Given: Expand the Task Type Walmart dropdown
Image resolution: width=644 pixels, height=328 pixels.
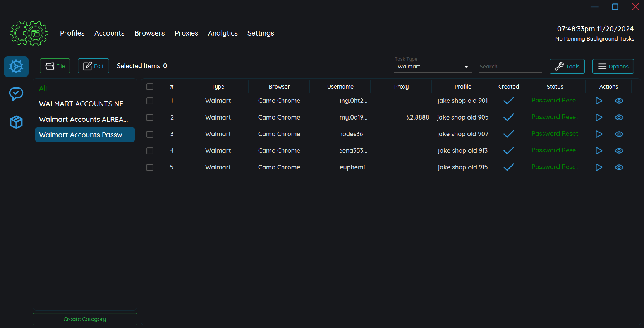Looking at the screenshot, I should [433, 67].
